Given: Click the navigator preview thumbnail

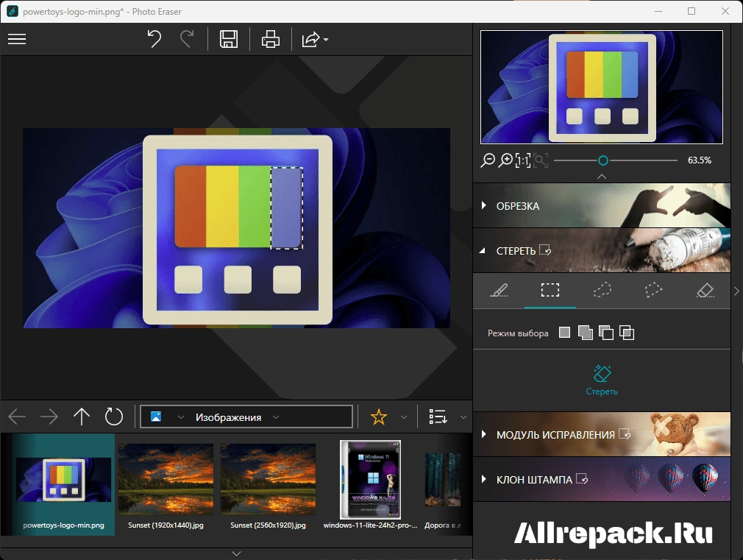Looking at the screenshot, I should (x=602, y=87).
